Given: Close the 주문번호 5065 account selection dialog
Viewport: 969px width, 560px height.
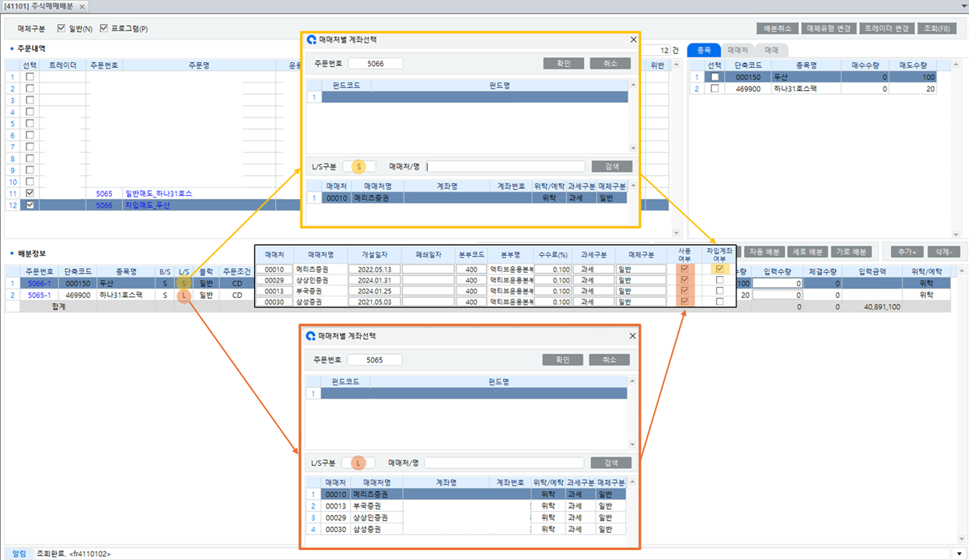Looking at the screenshot, I should 632,336.
